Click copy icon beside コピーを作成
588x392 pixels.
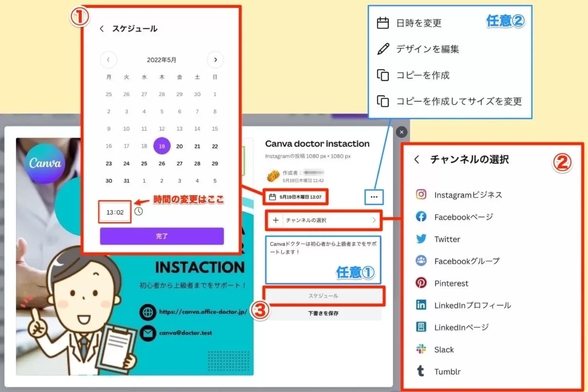[383, 75]
